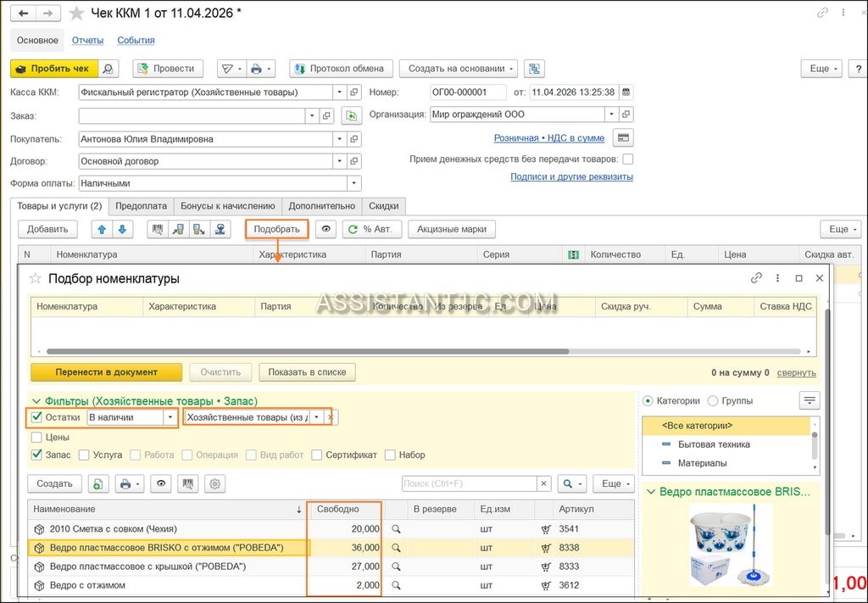Open the Отчеты tab
This screenshot has height=603, width=868.
[x=88, y=41]
